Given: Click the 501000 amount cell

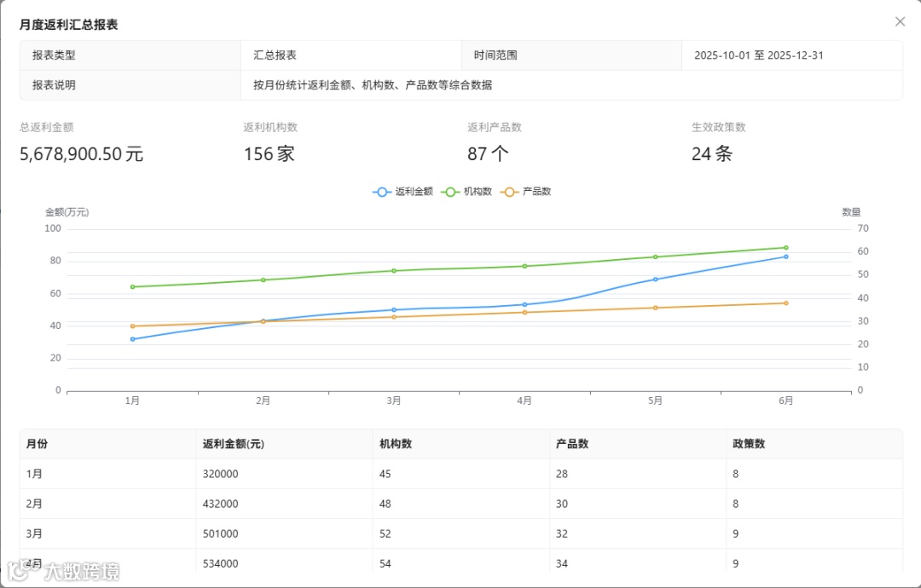Looking at the screenshot, I should (284, 533).
